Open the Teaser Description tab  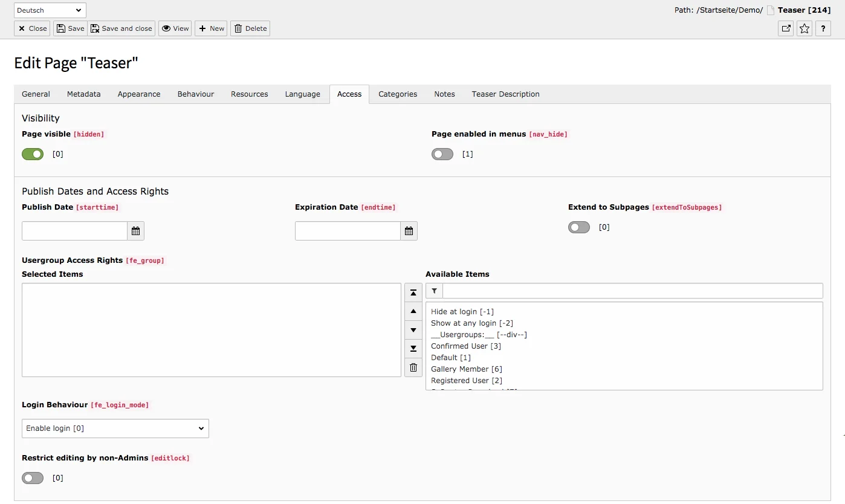[505, 94]
